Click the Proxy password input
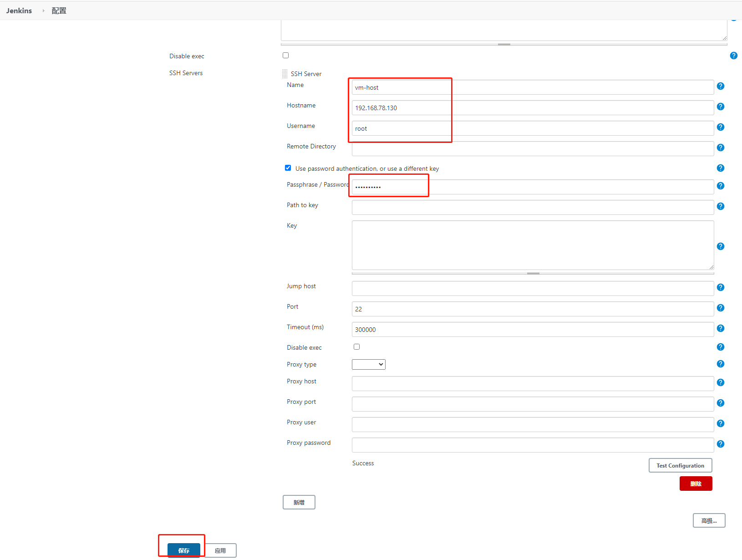Screen dimensions: 742x560 click(533, 445)
